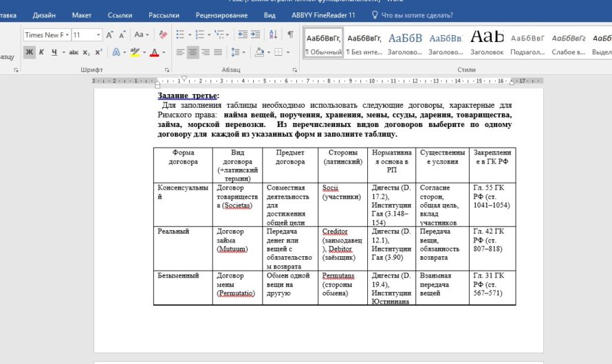Open change case Aa dropdown
Viewport: 612px width, 364px height.
(x=141, y=35)
